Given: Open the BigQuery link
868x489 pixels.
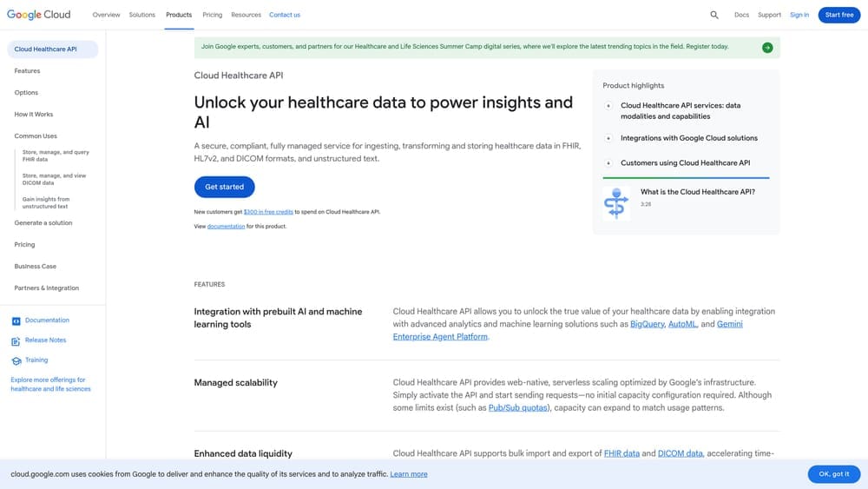Looking at the screenshot, I should 648,324.
